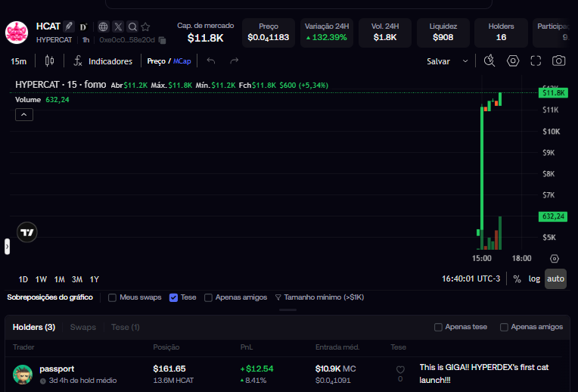Click the search magnifier icon by HCAT
This screenshot has height=392, width=578.
(x=132, y=26)
